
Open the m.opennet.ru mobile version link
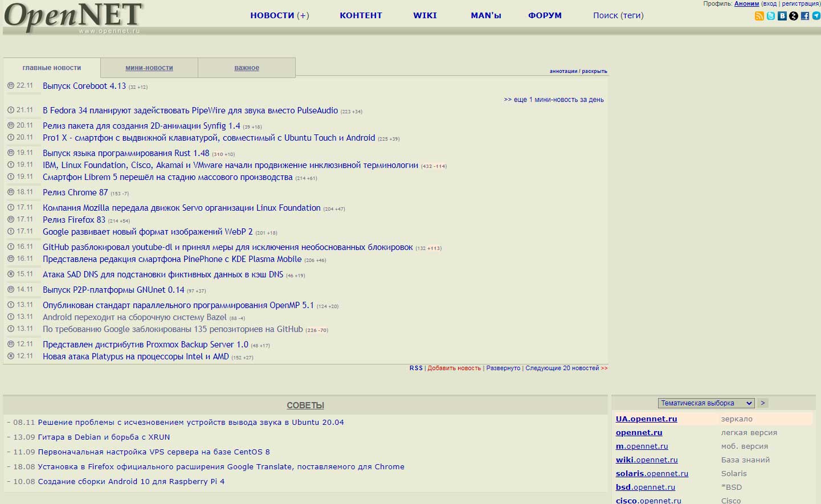(642, 446)
